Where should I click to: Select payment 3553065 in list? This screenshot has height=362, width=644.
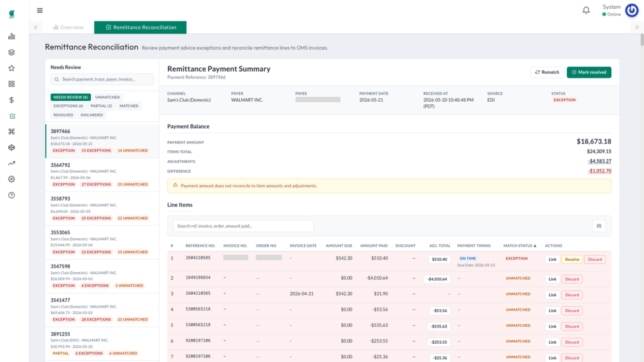[103, 242]
